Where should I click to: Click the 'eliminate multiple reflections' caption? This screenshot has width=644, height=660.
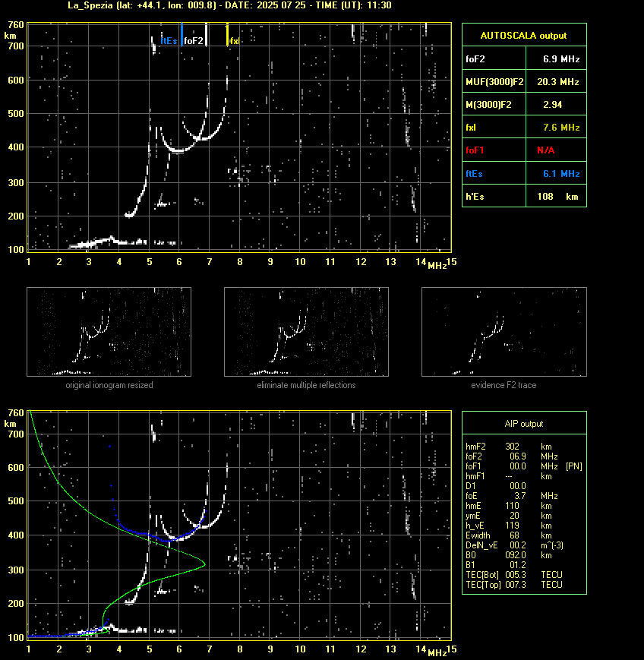306,385
